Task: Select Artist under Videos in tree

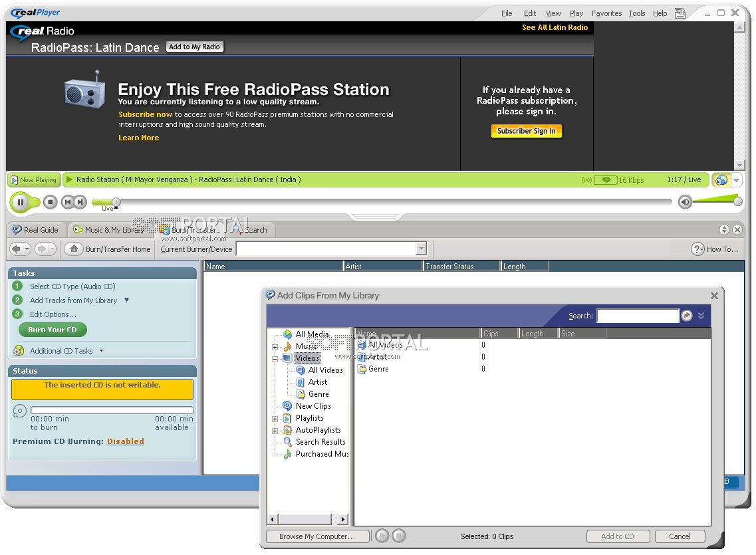Action: [318, 382]
